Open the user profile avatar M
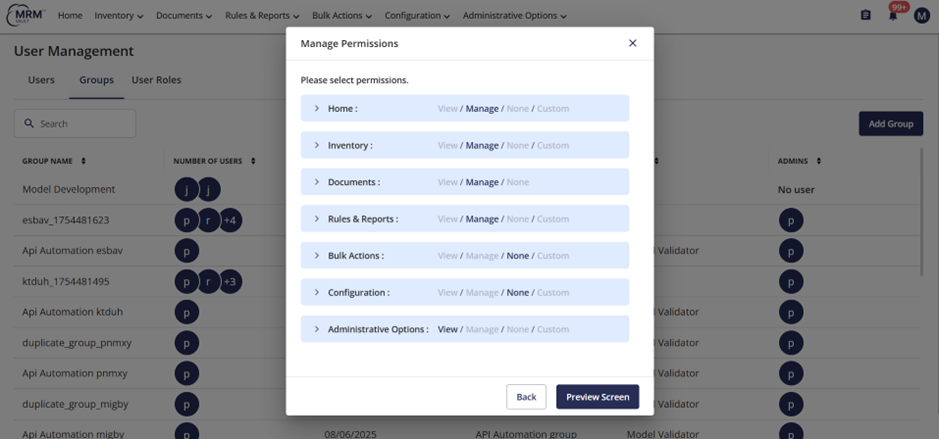The image size is (939, 439). (922, 15)
